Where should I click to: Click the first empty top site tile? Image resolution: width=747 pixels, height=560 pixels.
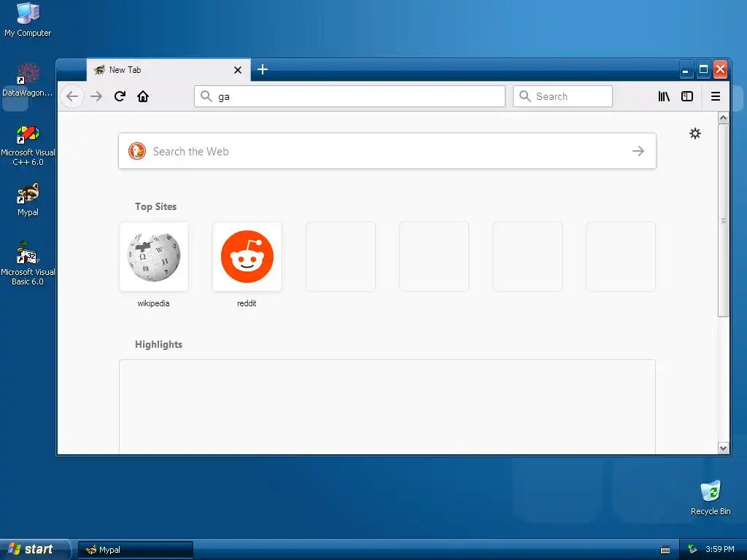(341, 257)
